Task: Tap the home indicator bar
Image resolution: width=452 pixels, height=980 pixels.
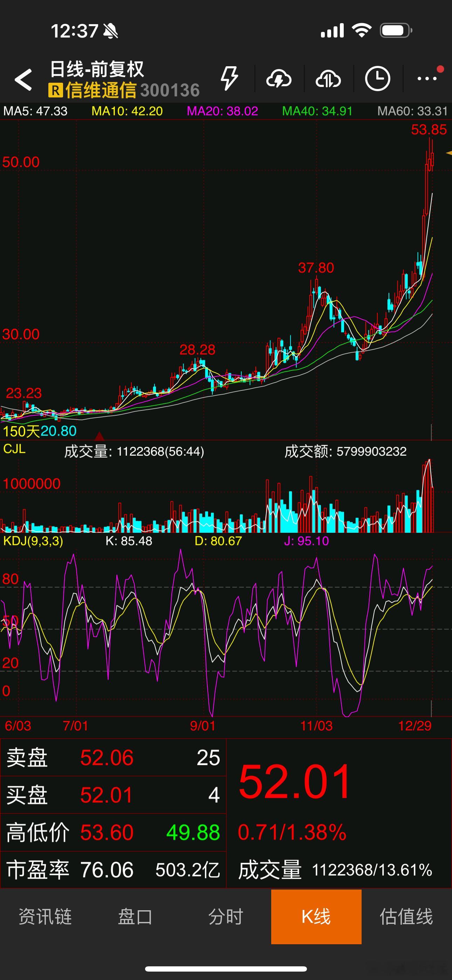Action: point(226,968)
